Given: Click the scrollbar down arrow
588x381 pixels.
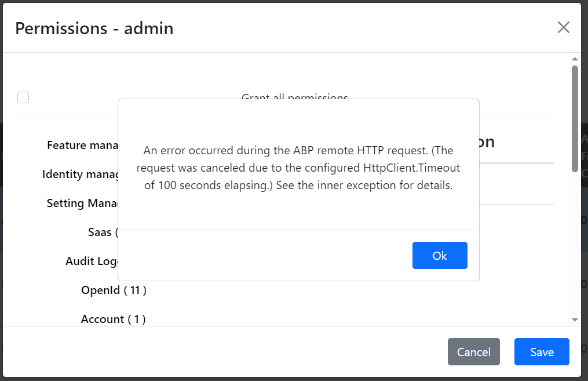Looking at the screenshot, I should 575,320.
